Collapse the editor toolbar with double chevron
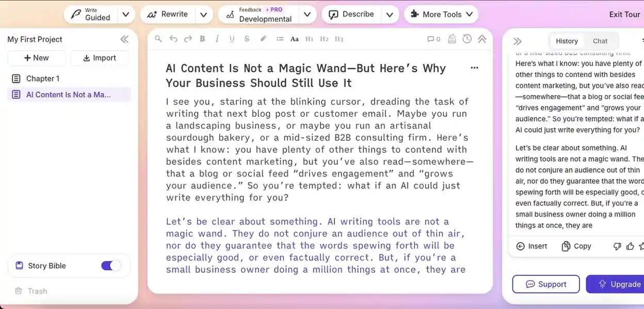The width and height of the screenshot is (644, 309). pyautogui.click(x=482, y=39)
